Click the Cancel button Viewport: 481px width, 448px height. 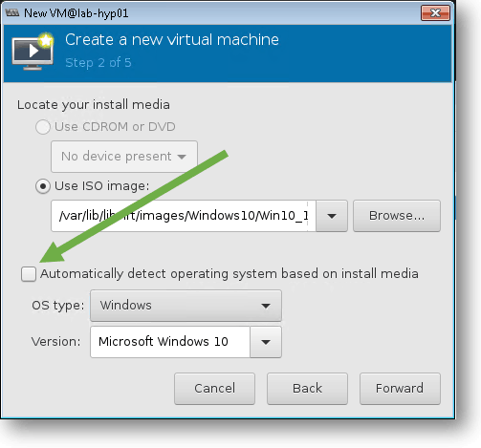pos(214,389)
